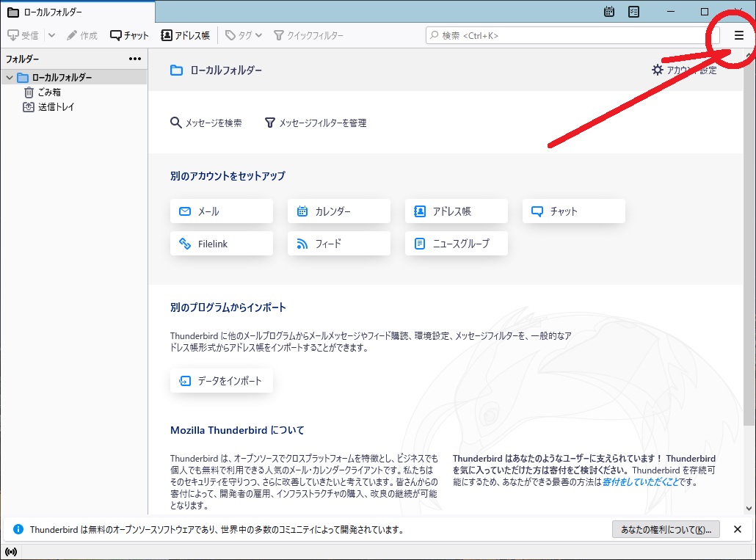The width and height of the screenshot is (756, 560).
Task: Open the tasks tab icon in title bar
Action: pos(633,12)
